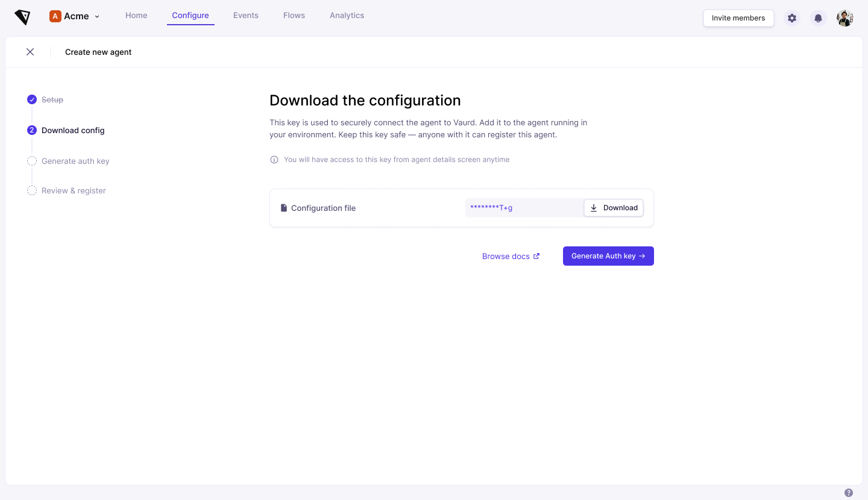Viewport: 868px width, 500px height.
Task: Select the Configure tab
Action: coord(190,16)
